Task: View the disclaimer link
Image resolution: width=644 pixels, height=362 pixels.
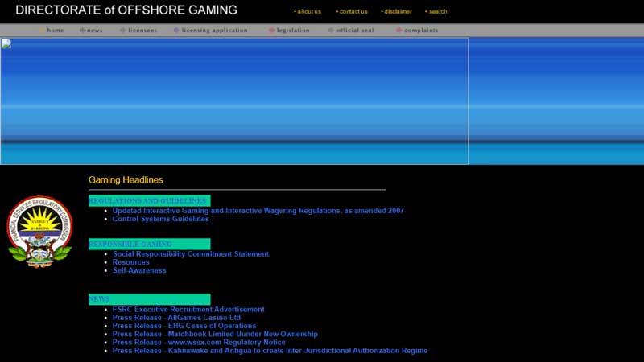Action: (x=396, y=11)
